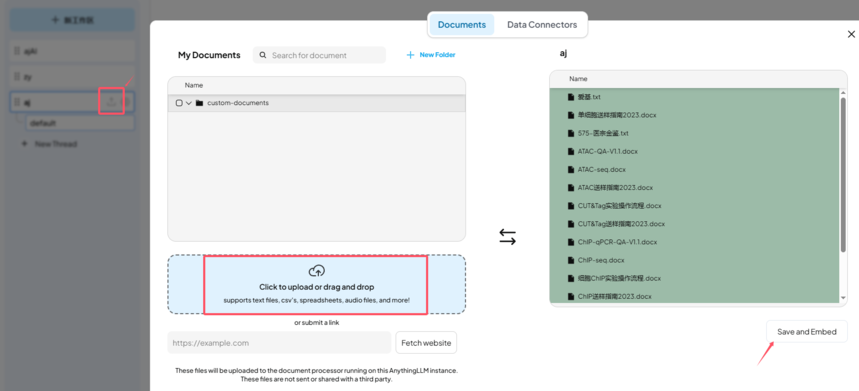Image resolution: width=859 pixels, height=391 pixels.
Task: Select the Documents tab
Action: coord(462,25)
